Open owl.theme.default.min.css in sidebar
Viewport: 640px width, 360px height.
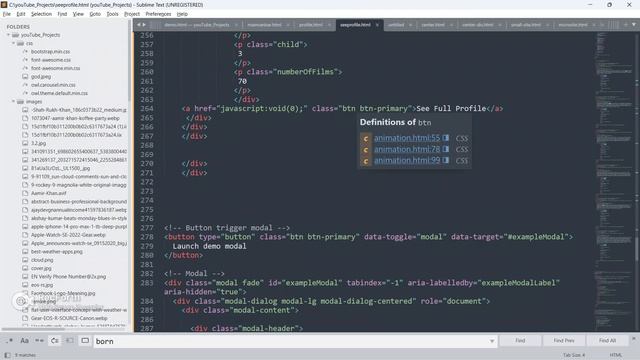point(59,93)
